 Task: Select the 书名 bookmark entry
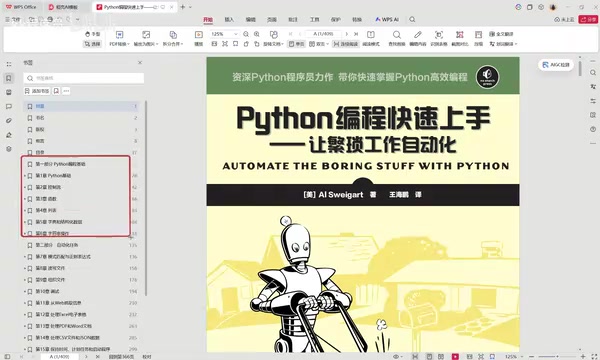pyautogui.click(x=81, y=118)
